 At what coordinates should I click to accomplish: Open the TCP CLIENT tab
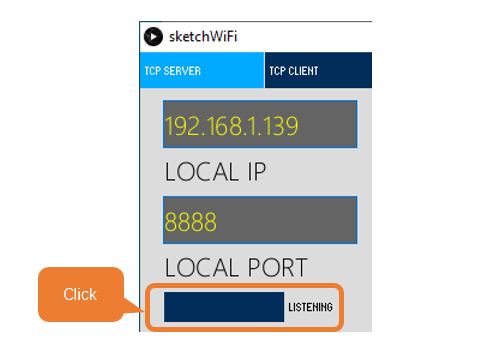point(318,70)
